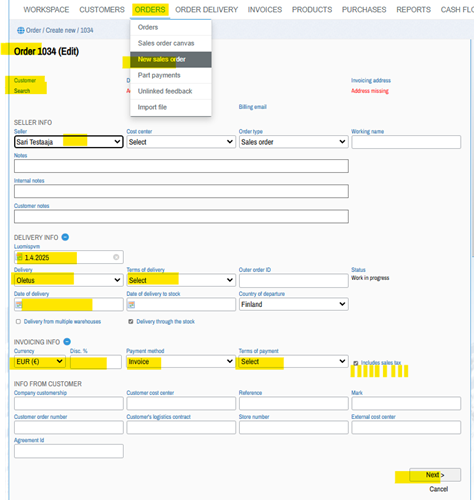Toggle Delivery from multiple warehouses checkbox
Viewport: 474px width, 500px height.
click(x=18, y=321)
